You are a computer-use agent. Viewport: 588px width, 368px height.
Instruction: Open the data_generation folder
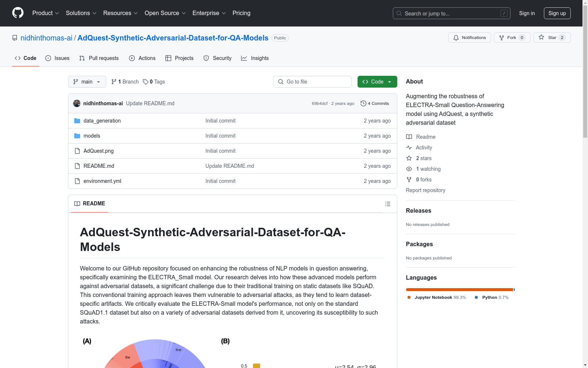[102, 121]
